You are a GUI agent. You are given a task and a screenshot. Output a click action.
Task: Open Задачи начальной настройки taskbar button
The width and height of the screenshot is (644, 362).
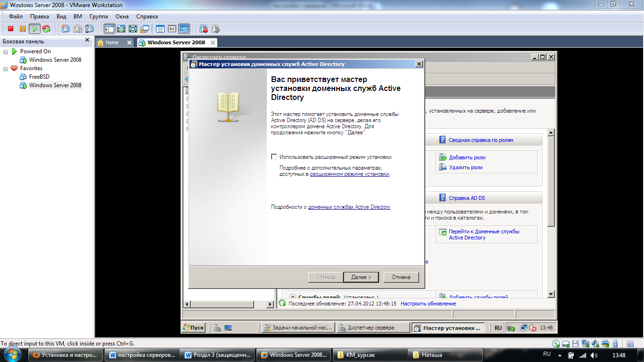coord(298,328)
